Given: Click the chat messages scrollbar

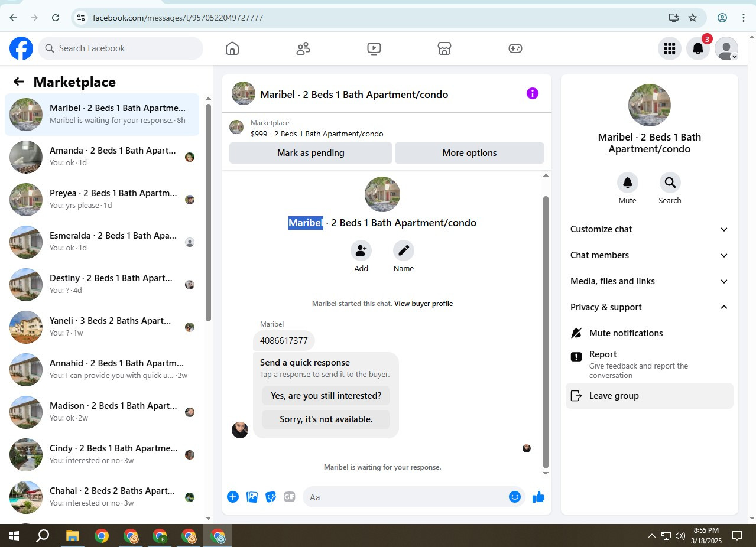Looking at the screenshot, I should point(546,331).
